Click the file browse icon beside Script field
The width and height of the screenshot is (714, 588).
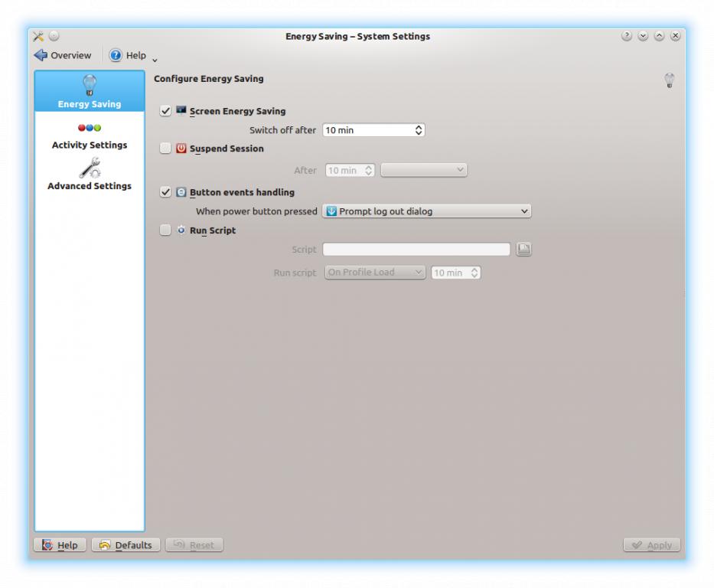coord(523,250)
